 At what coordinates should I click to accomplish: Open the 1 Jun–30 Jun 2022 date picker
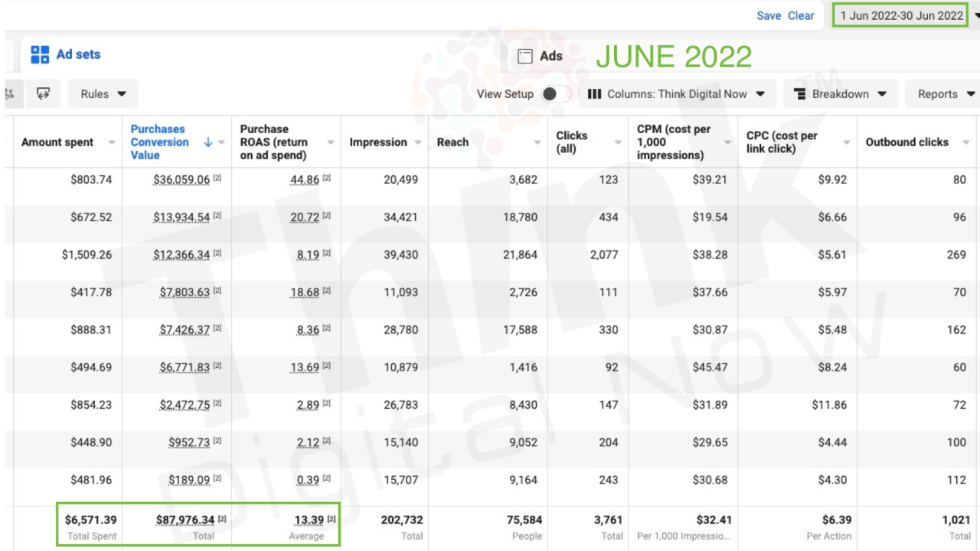click(901, 15)
